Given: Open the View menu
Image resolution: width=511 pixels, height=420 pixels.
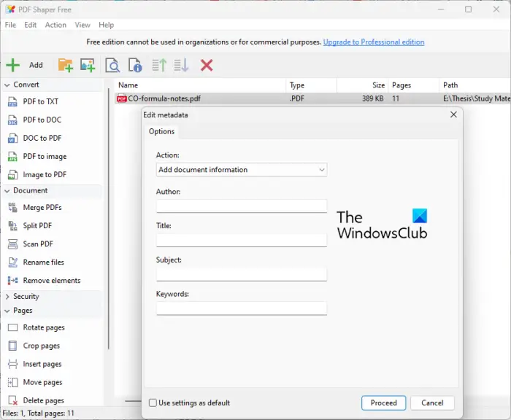Looking at the screenshot, I should click(82, 25).
